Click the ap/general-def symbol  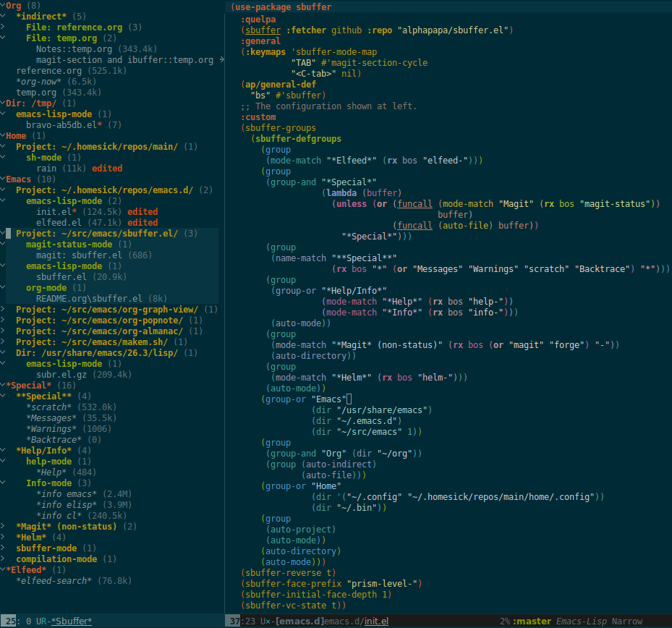point(280,85)
